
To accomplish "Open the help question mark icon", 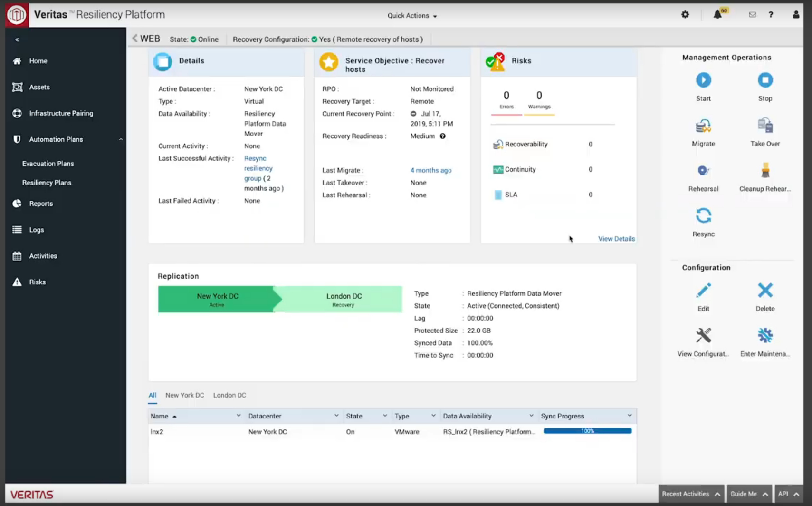I will [771, 15].
